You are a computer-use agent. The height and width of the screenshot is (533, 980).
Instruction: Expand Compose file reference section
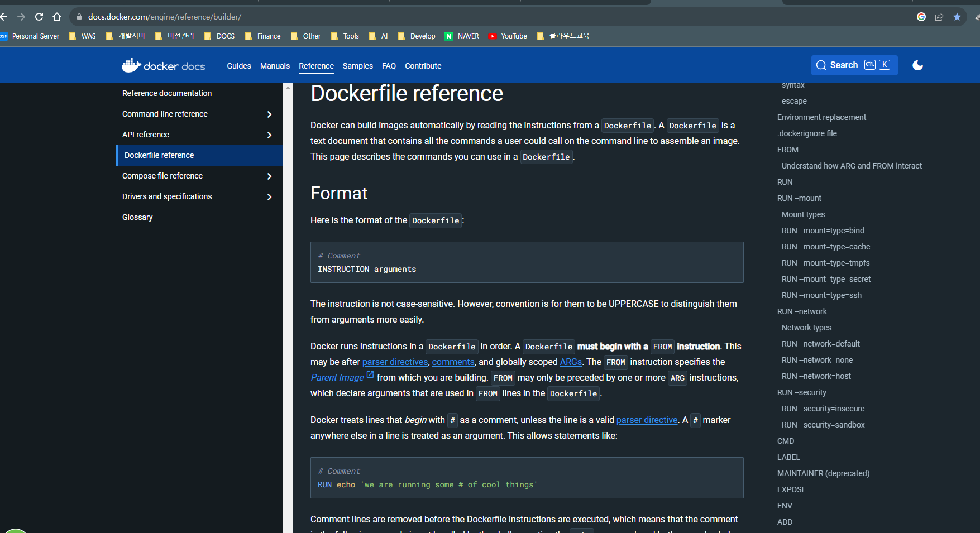pos(269,176)
